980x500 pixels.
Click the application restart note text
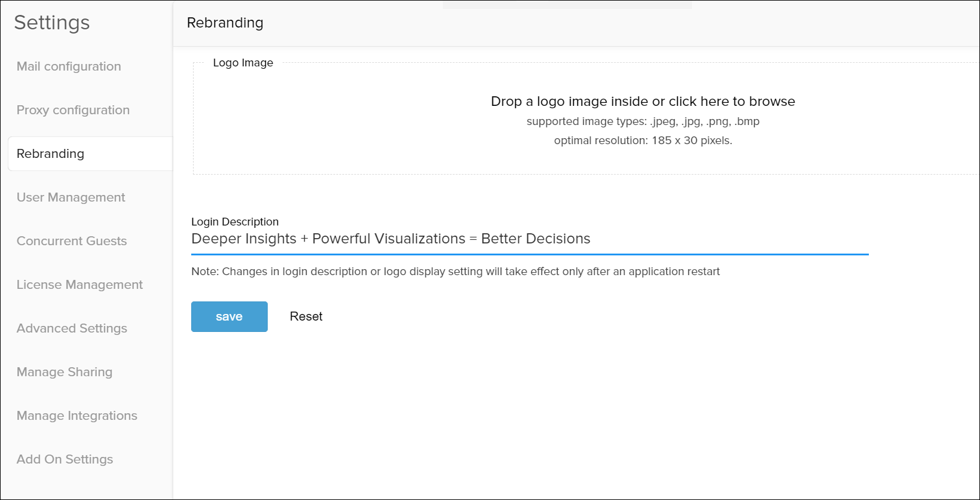455,272
